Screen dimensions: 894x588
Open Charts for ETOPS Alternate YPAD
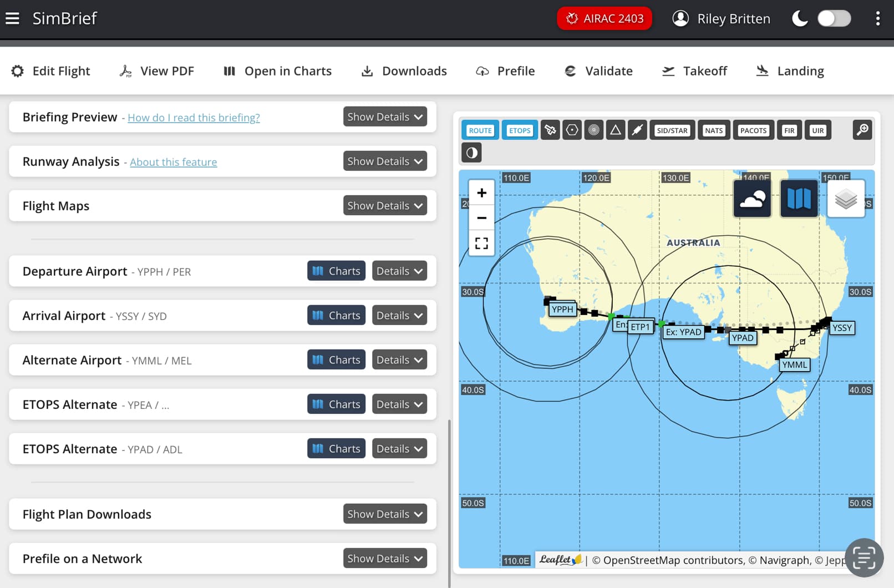click(336, 448)
